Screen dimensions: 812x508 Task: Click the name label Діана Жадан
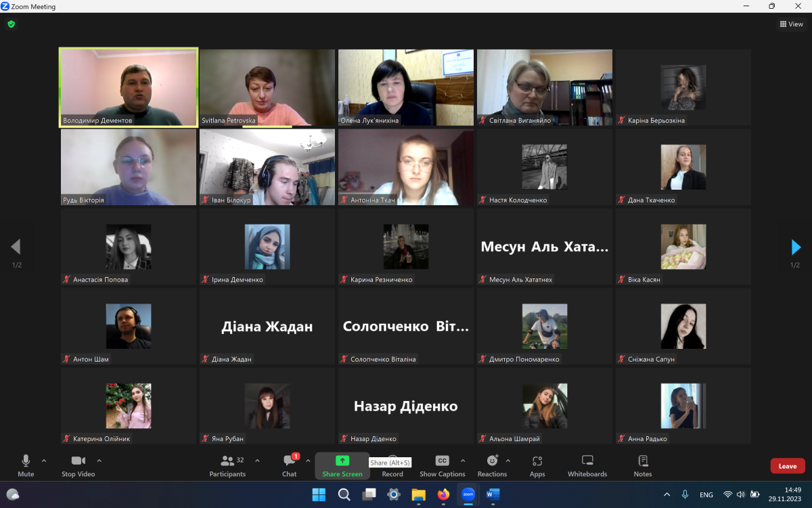pyautogui.click(x=231, y=360)
